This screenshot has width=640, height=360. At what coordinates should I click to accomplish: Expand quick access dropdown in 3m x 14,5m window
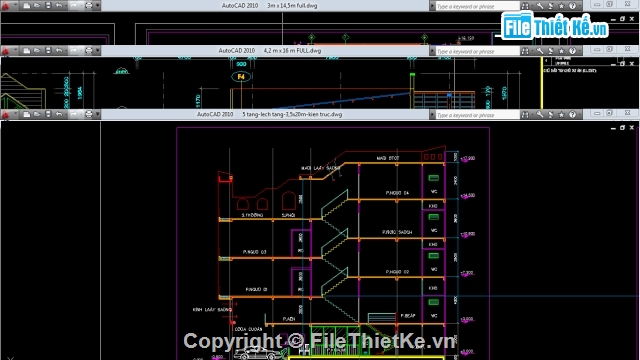(98, 6)
